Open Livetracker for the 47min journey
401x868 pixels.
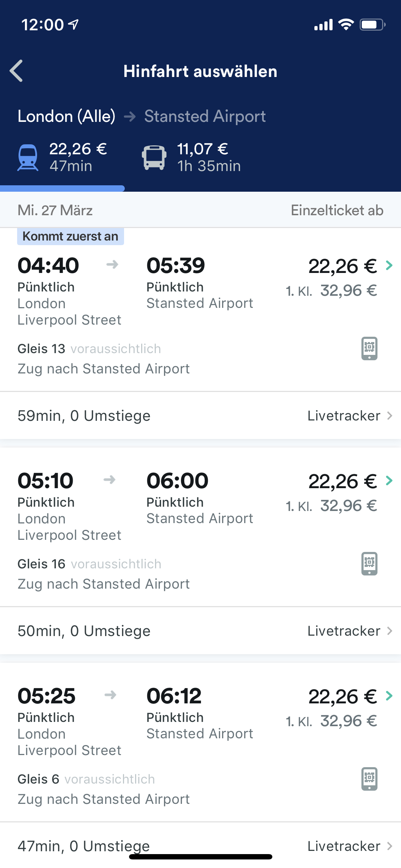350,846
